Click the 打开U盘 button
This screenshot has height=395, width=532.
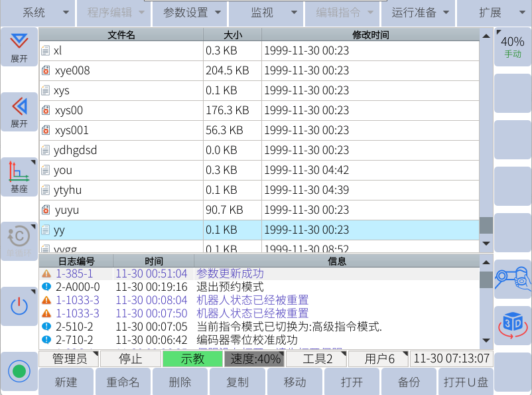[x=466, y=382]
